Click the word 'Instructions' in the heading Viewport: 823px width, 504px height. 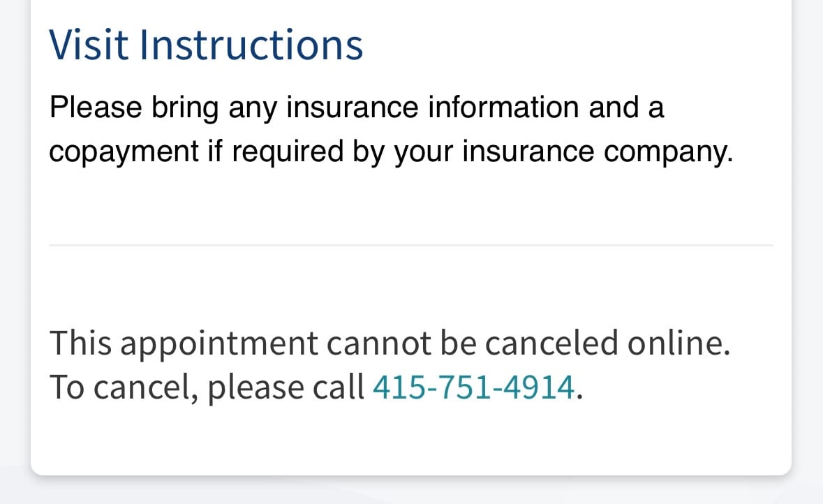coord(251,45)
